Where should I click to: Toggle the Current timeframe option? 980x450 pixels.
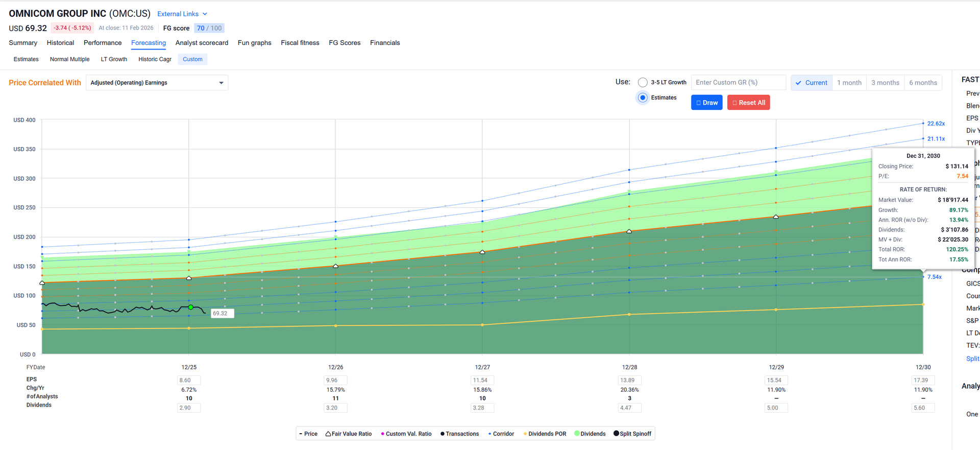pyautogui.click(x=811, y=83)
